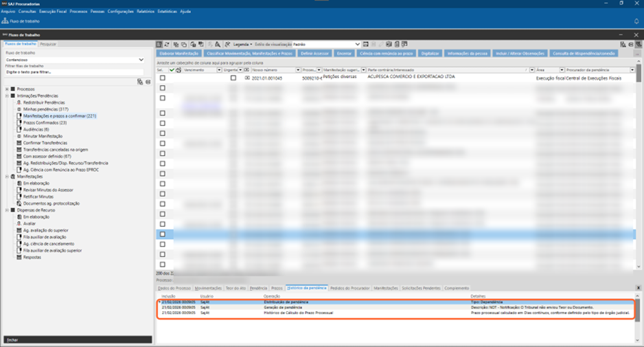644x347 pixels.
Task: Click the collapse-all icon above the queue tree
Action: click(x=148, y=82)
